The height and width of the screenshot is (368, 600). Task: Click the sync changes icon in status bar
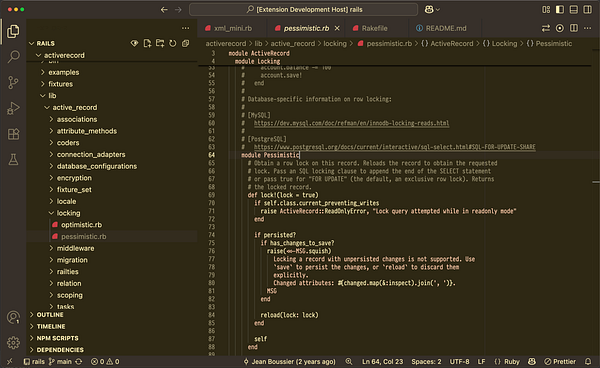tap(78, 361)
